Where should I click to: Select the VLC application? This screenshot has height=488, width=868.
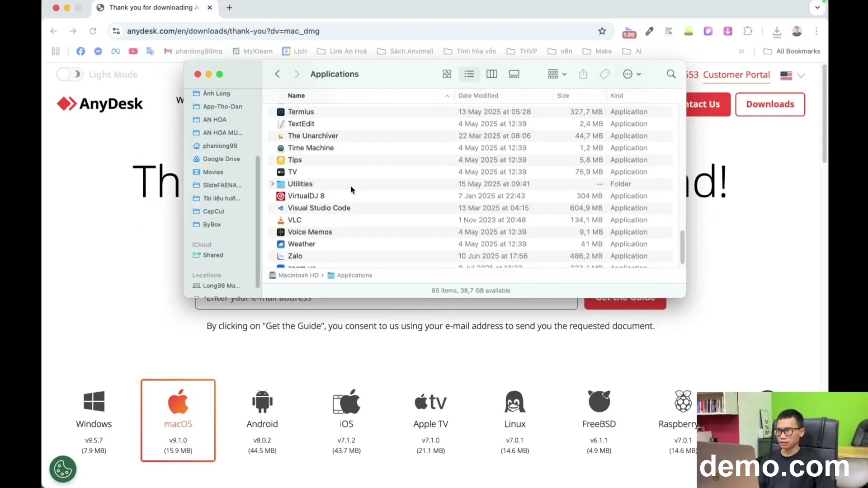tap(470, 220)
